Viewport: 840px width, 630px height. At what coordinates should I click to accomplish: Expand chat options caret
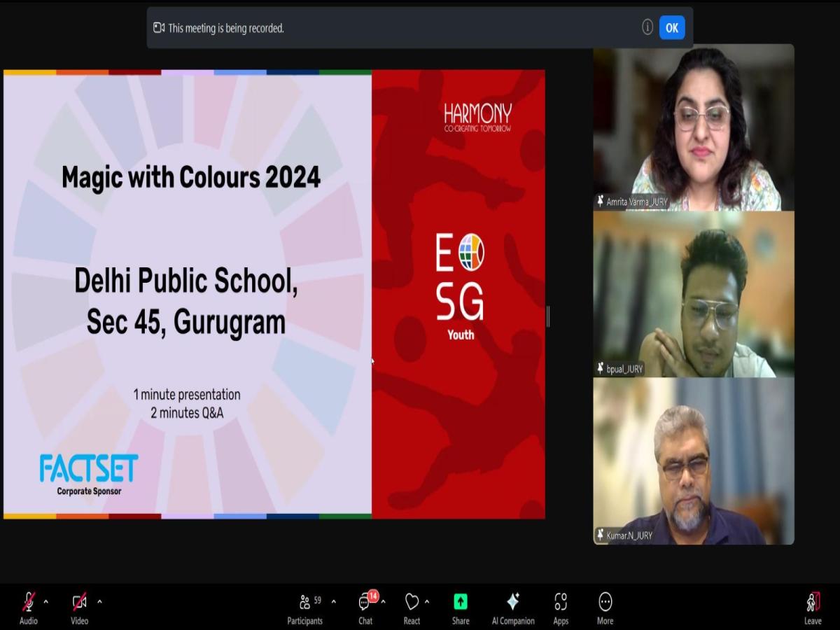[x=383, y=601]
